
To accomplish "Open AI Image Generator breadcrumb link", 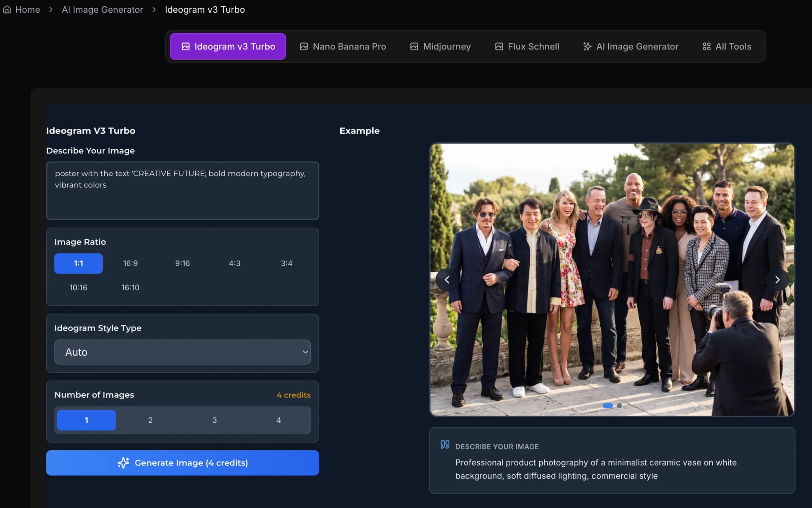I will point(102,10).
